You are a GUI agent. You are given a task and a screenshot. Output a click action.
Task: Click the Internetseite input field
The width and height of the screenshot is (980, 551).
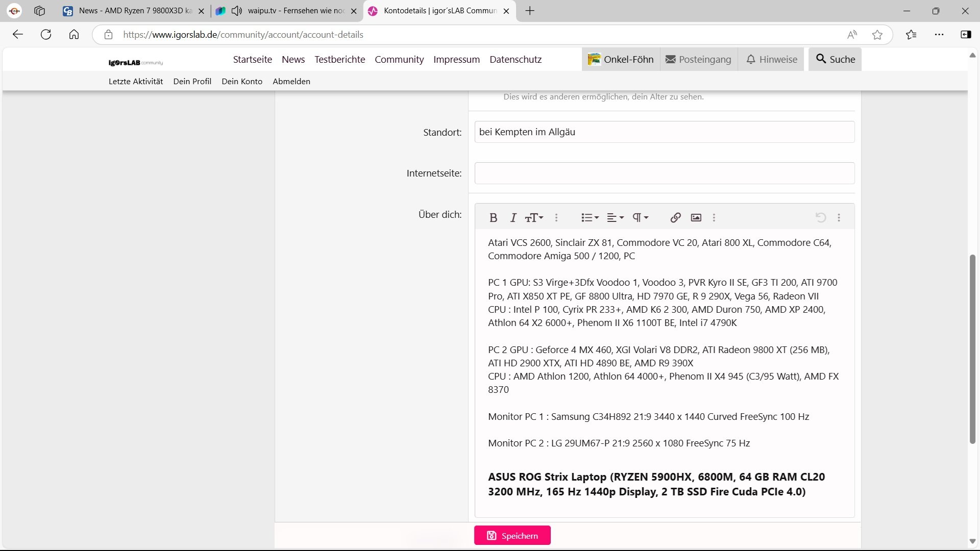pos(664,173)
